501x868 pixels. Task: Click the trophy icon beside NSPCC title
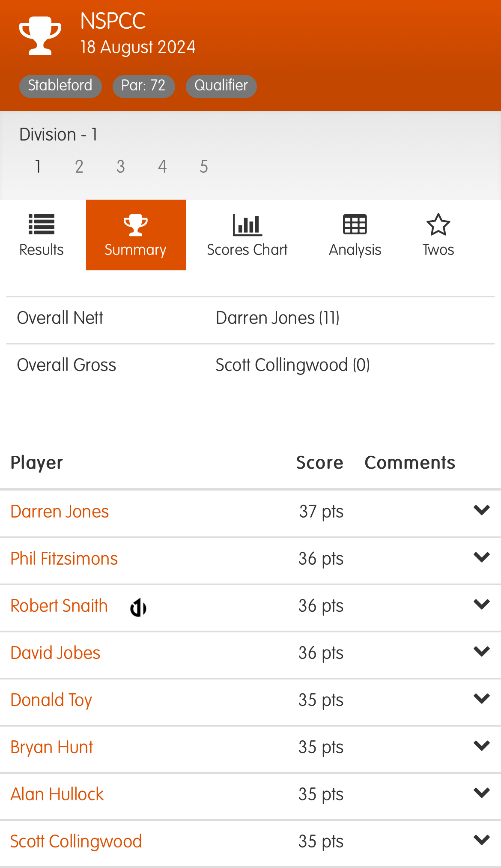coord(40,36)
